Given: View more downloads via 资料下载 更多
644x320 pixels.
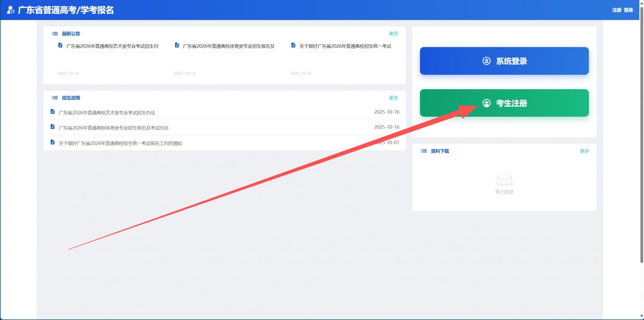Looking at the screenshot, I should 584,151.
